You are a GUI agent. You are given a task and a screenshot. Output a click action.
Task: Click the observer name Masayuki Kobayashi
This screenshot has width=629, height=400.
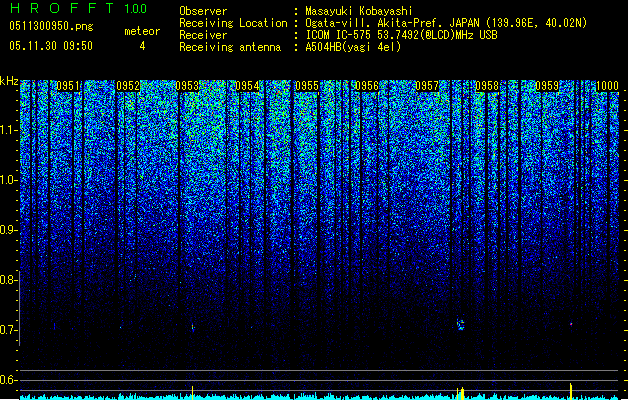click(x=359, y=11)
